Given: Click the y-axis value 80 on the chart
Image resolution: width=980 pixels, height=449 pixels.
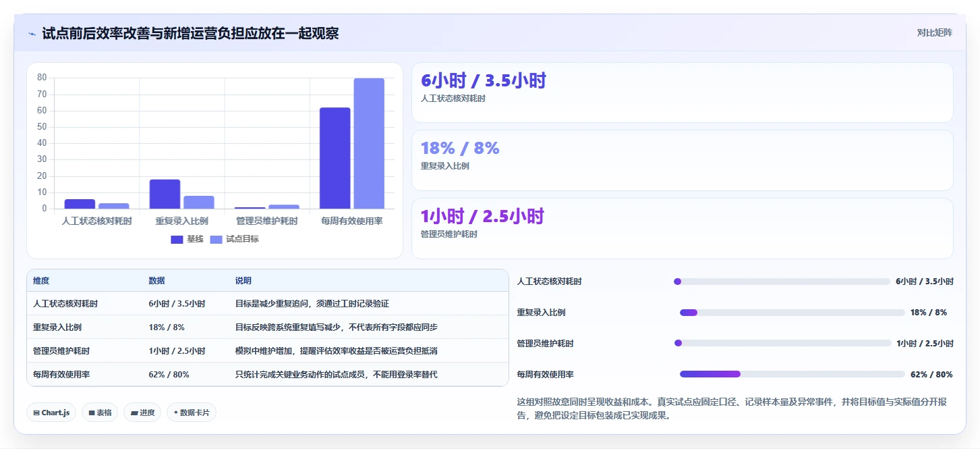Looking at the screenshot, I should 42,78.
